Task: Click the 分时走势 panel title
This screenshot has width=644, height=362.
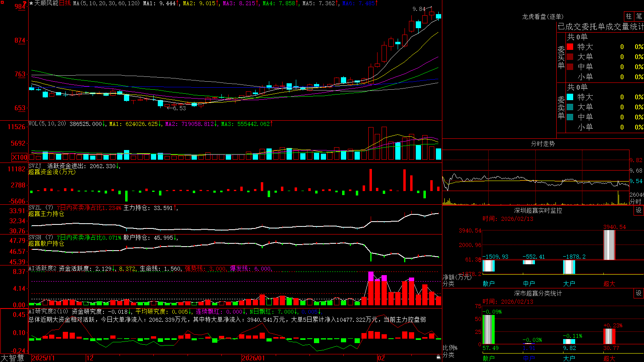Action: coord(543,144)
